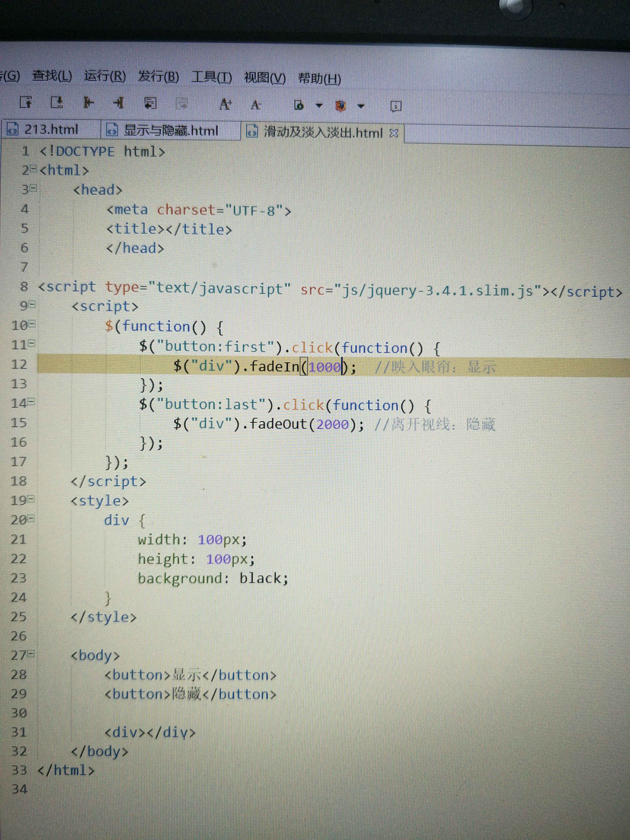
Task: Click the background: black; line
Action: 213,578
